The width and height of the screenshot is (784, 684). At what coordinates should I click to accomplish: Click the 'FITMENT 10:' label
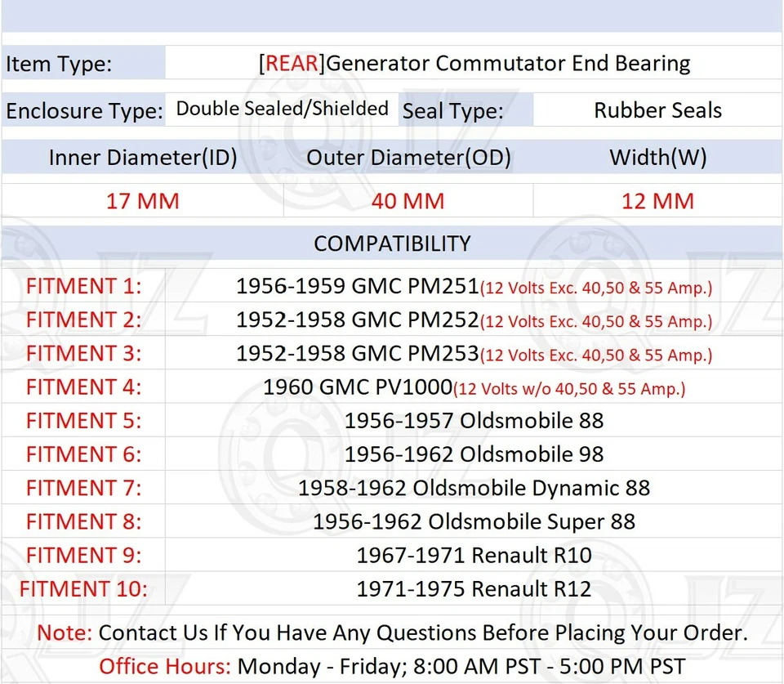click(83, 589)
